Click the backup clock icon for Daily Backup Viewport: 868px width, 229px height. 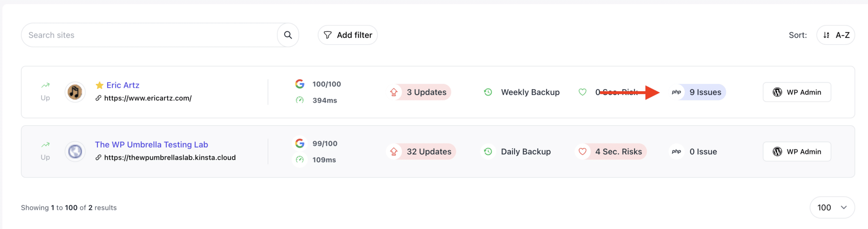488,151
